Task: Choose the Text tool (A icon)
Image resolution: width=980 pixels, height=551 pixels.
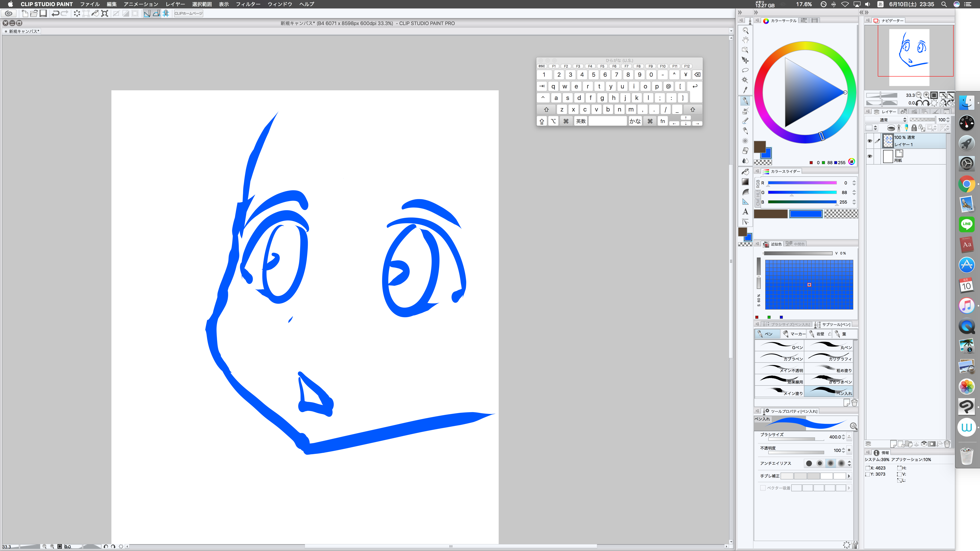Action: coord(745,211)
